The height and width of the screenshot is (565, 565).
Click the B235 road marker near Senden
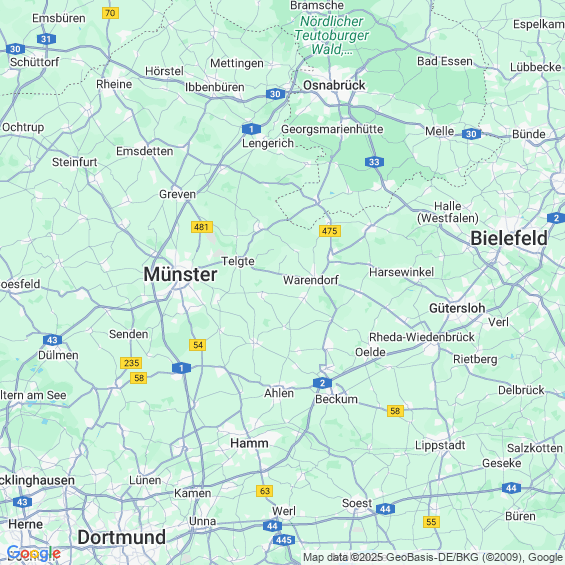pyautogui.click(x=131, y=362)
